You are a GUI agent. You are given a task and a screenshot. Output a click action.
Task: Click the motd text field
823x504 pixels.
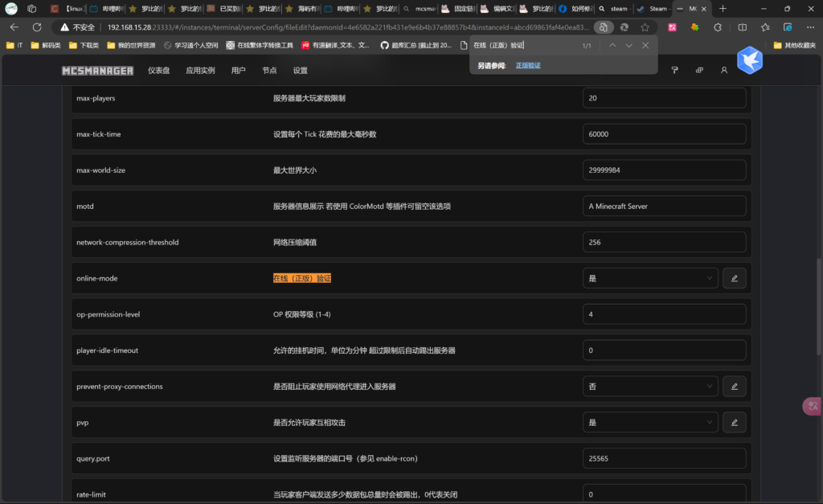[x=664, y=206]
